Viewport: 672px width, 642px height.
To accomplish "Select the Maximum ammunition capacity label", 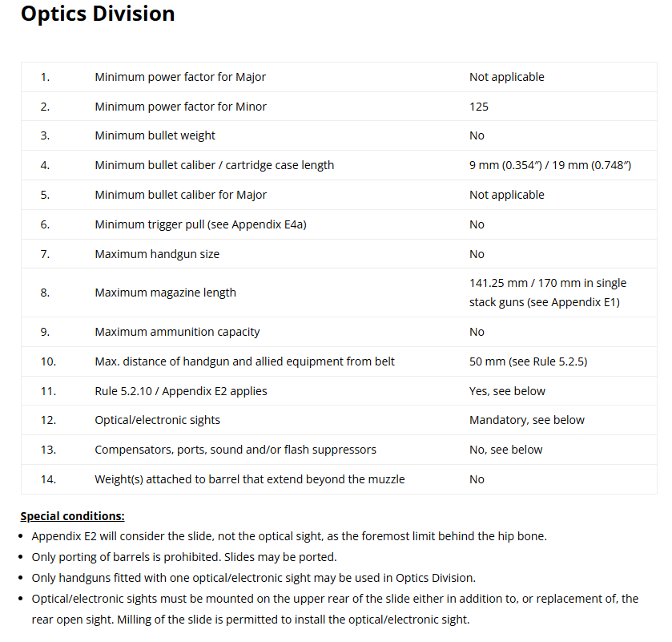I will pos(177,332).
